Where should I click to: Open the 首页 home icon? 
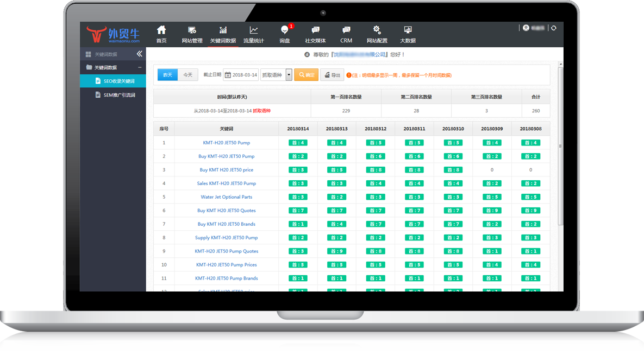click(x=161, y=34)
